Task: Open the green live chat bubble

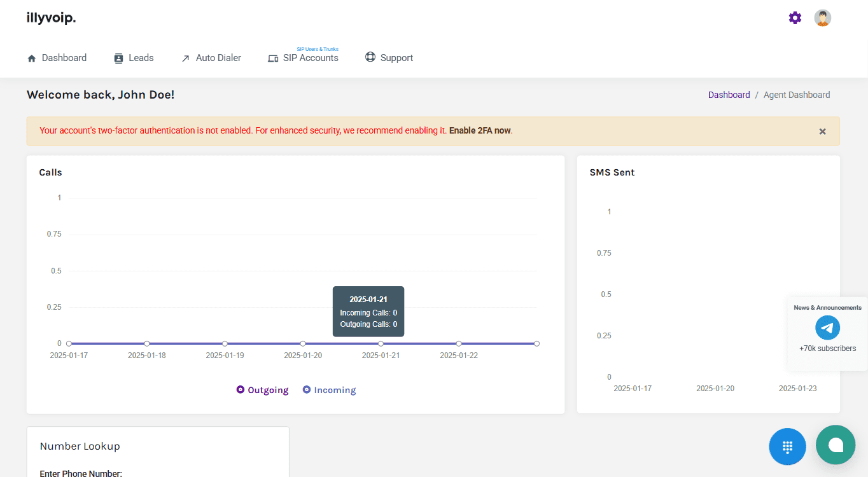Action: (x=836, y=445)
